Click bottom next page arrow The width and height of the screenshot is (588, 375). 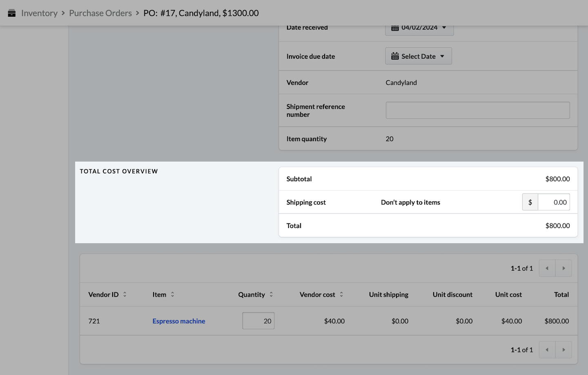point(563,350)
